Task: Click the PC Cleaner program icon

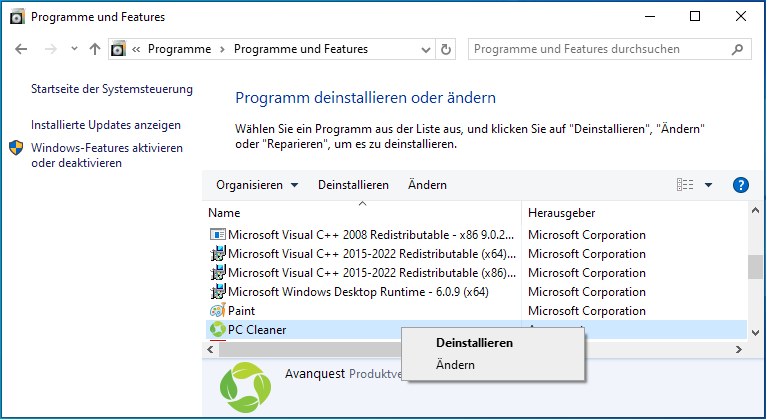Action: pyautogui.click(x=217, y=330)
